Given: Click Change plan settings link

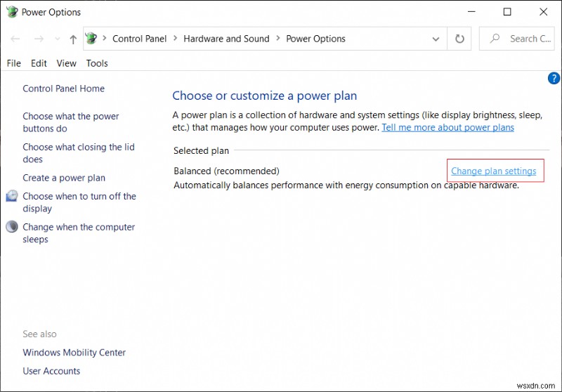Looking at the screenshot, I should coord(493,171).
